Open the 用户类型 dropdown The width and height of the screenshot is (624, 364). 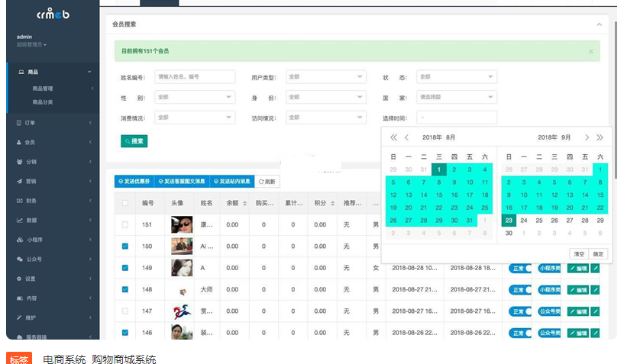[x=326, y=77]
